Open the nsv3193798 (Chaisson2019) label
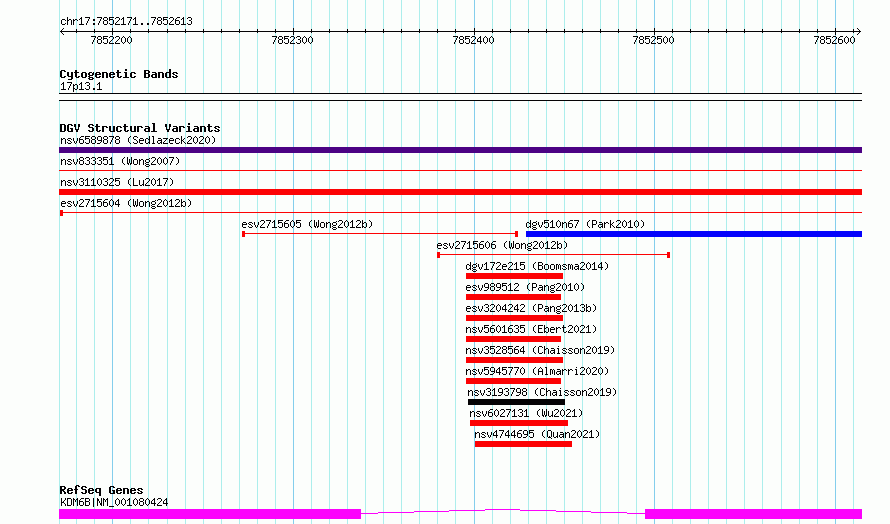 pyautogui.click(x=542, y=392)
